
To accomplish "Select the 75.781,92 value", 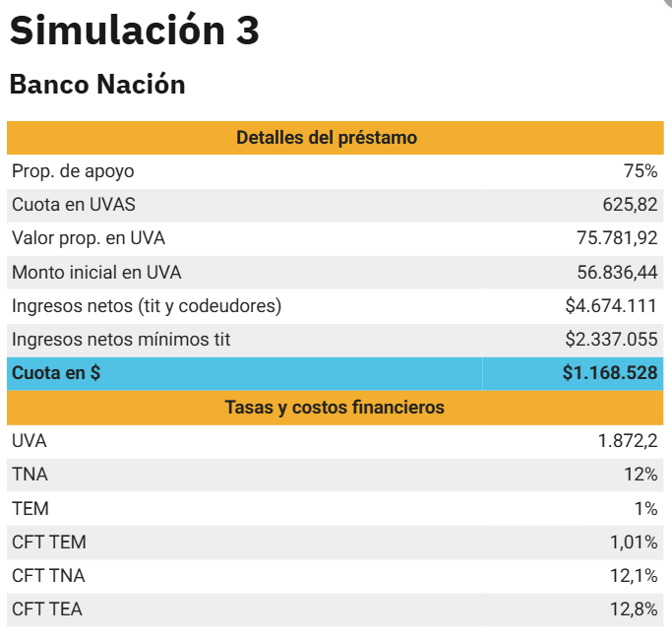I will click(617, 238).
